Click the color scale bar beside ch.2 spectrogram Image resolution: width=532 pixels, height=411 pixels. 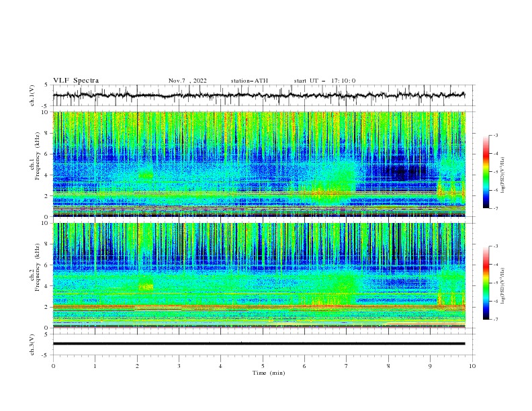click(x=486, y=283)
